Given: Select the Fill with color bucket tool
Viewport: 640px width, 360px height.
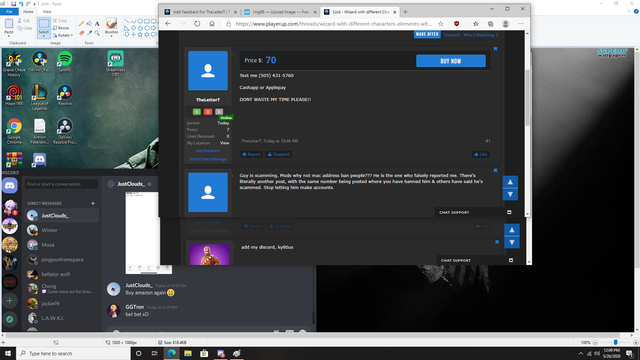Looking at the screenshot, I should coord(89,24).
